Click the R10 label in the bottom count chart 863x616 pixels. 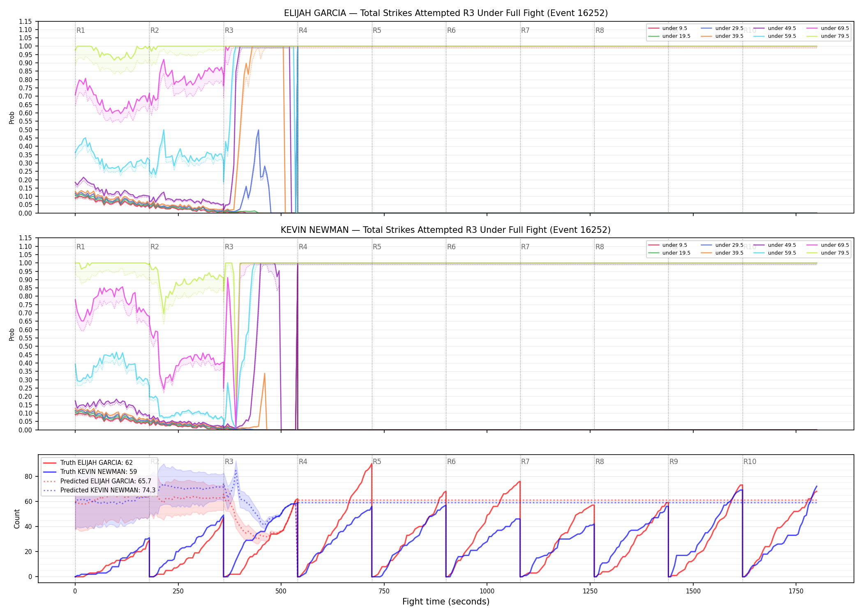750,462
